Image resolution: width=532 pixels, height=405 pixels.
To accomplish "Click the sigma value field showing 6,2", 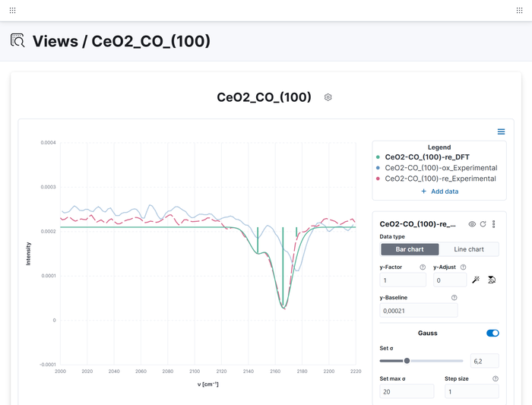I will 485,361.
